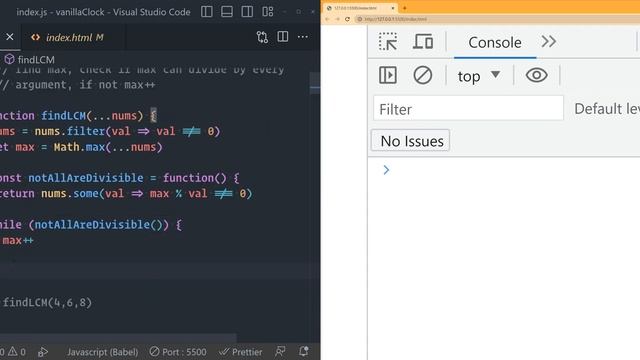Viewport: 640px width, 360px height.
Task: Click the Math.max line in editor
Action: (x=81, y=147)
